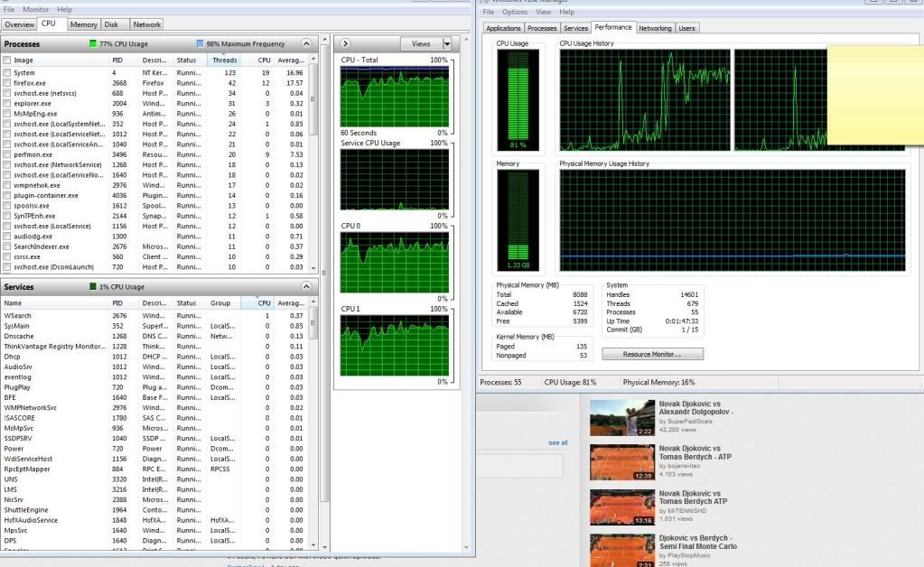Image resolution: width=924 pixels, height=567 pixels.
Task: Collapse the Processes section with its chevron
Action: [306, 43]
